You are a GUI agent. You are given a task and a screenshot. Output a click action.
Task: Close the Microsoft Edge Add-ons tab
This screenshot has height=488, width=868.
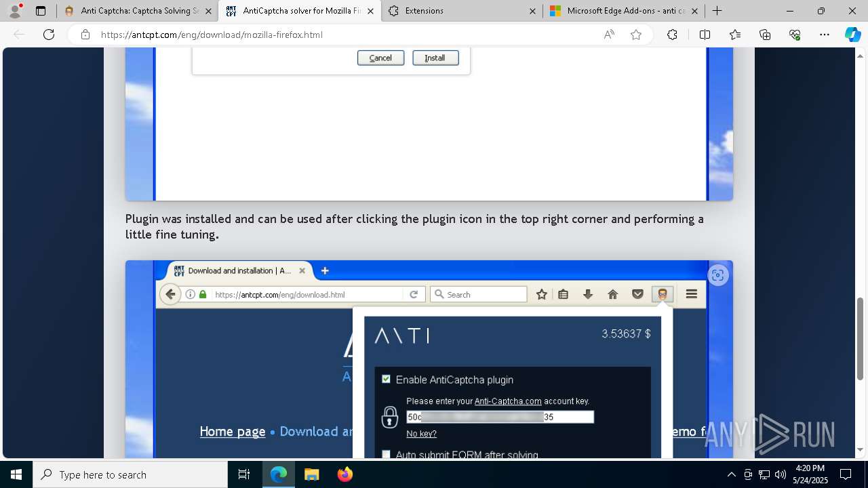point(694,11)
